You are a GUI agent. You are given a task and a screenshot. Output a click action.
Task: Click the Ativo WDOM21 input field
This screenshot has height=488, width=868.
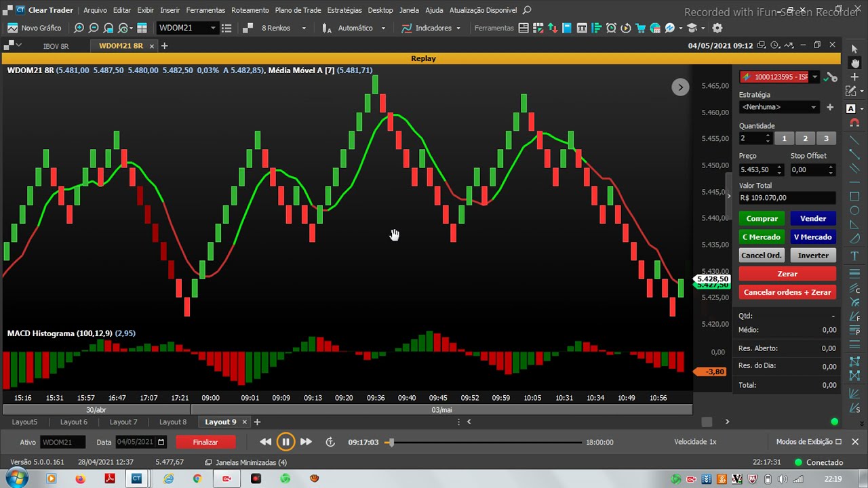(62, 442)
